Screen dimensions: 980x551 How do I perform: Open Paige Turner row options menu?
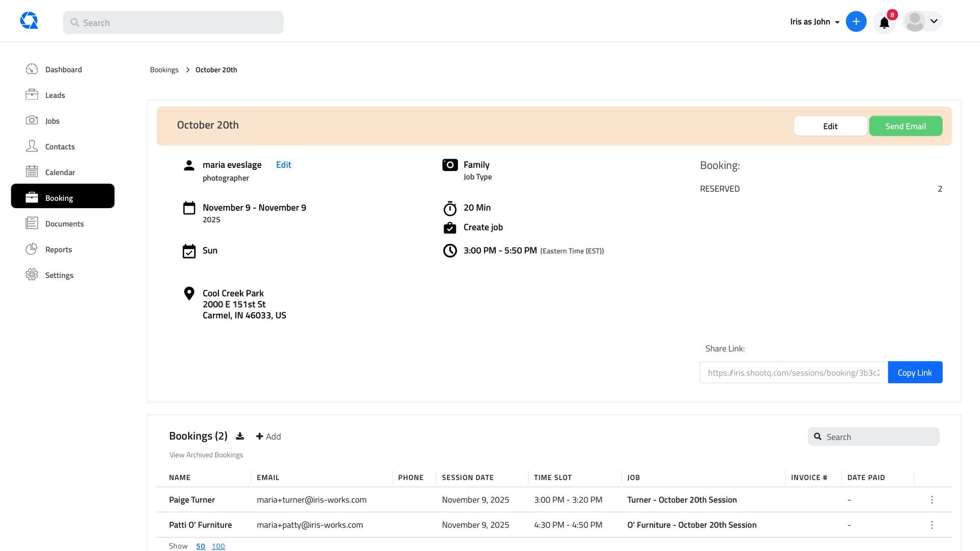pyautogui.click(x=932, y=500)
